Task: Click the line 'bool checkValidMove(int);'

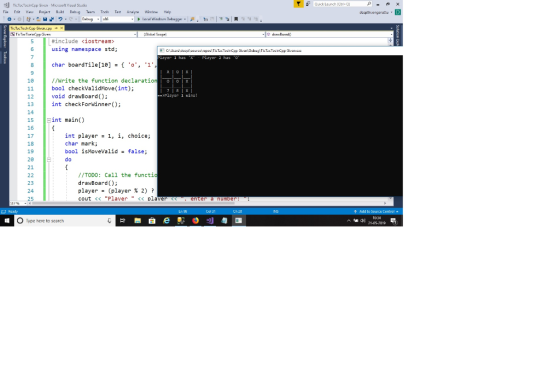Action: [x=92, y=89]
